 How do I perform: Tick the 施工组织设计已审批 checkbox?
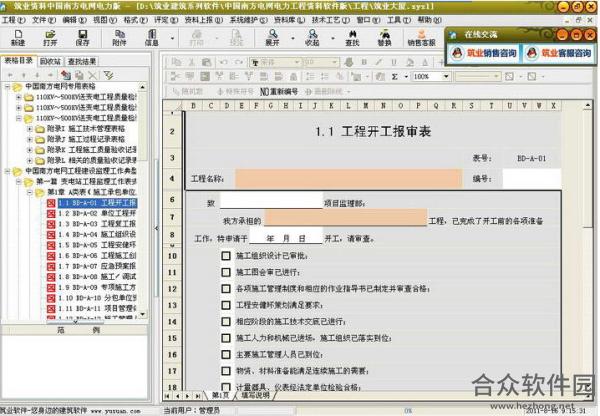(226, 256)
